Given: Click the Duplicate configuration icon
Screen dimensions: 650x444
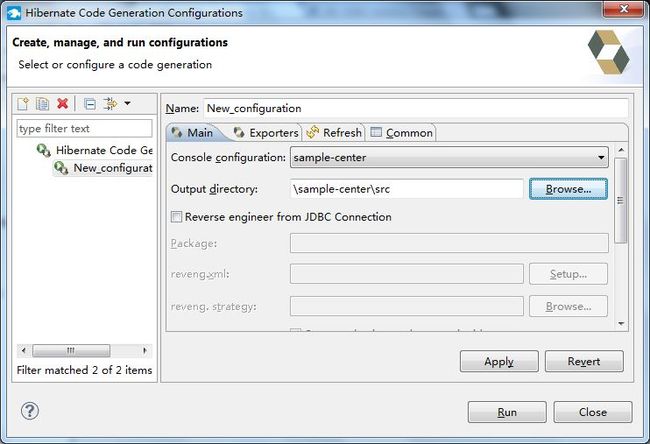Looking at the screenshot, I should tap(42, 103).
